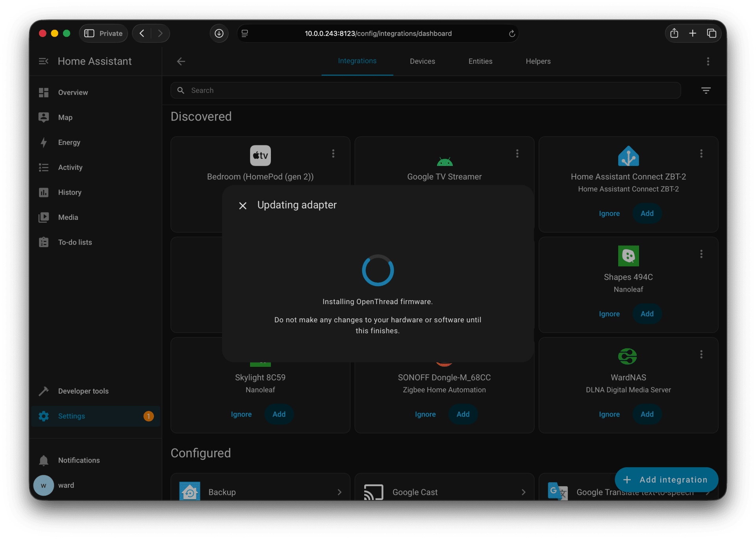Open the History sidebar icon

tap(44, 192)
